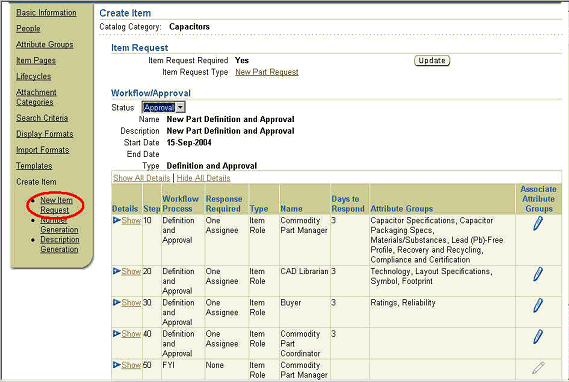Screen dimensions: 569x382
Task: Open New Item Request sub-link
Action: [56, 205]
